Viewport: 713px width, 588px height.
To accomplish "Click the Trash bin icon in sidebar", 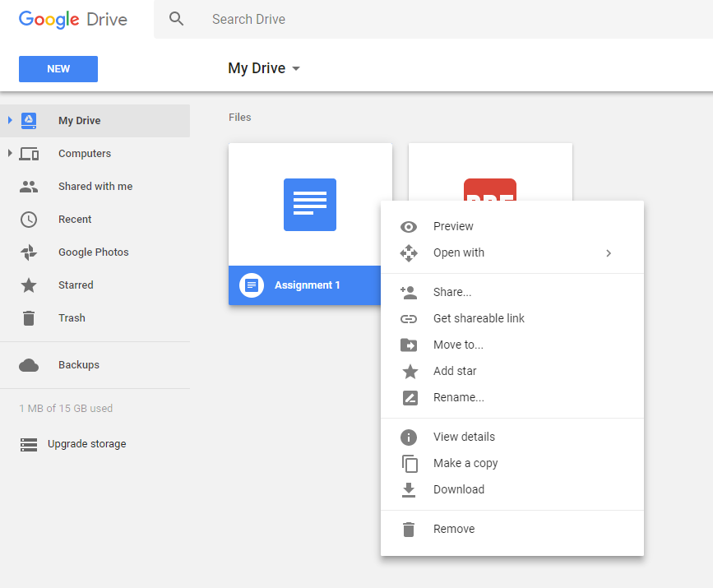I will coord(29,318).
